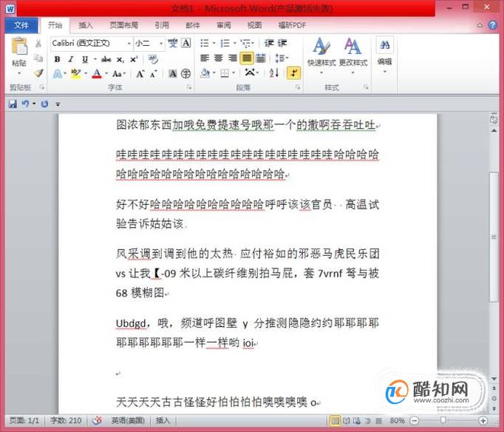Click the Undo arrow icon
Screen dimensions: 504x432
click(x=25, y=104)
